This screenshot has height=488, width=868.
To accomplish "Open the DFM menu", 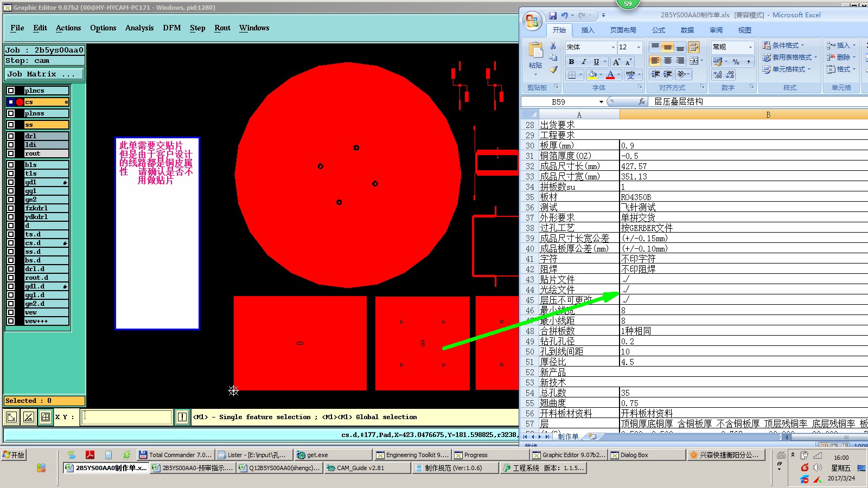I will pos(172,28).
